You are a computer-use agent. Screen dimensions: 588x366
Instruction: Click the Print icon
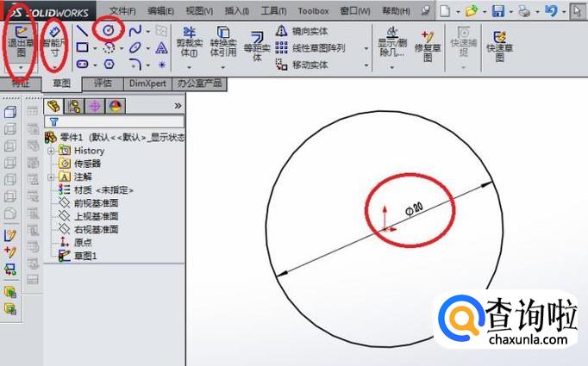pyautogui.click(x=524, y=11)
